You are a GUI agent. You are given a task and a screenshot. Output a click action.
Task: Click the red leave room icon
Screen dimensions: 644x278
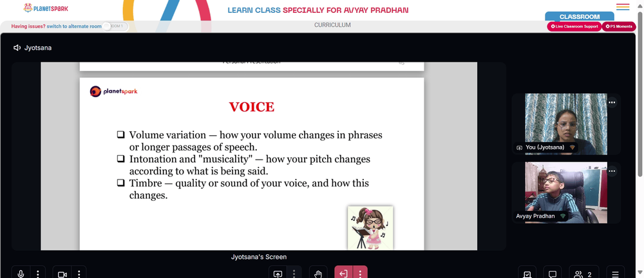coord(344,273)
